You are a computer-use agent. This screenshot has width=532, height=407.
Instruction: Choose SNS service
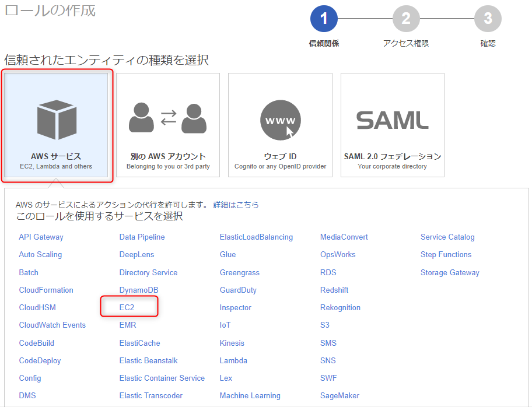328,361
